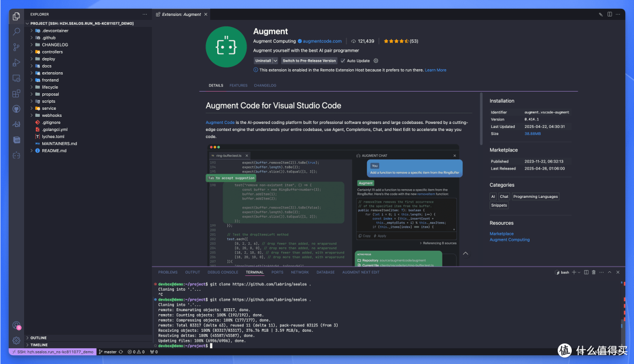Open the Explorer view in the activity bar
Image resolution: width=634 pixels, height=364 pixels.
[16, 16]
